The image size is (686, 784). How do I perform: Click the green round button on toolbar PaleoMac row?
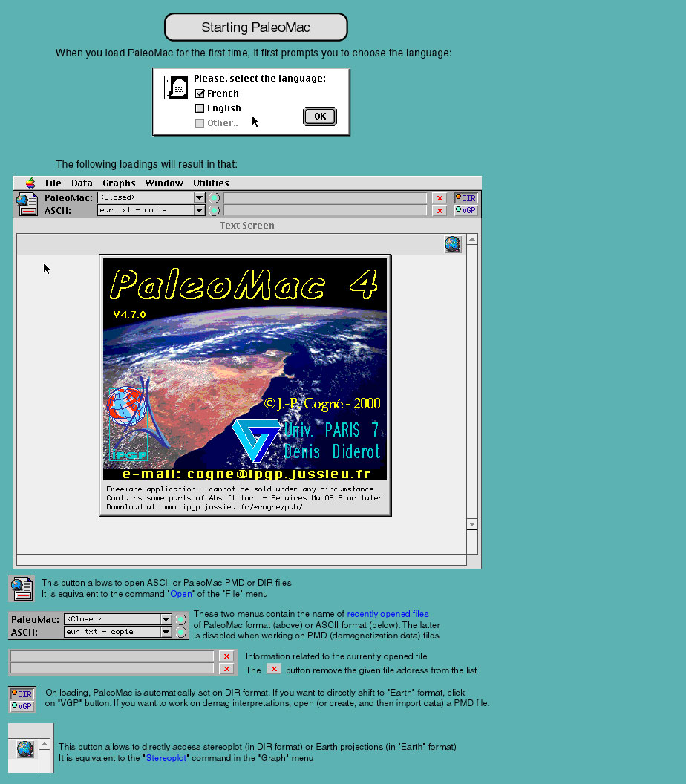point(214,198)
